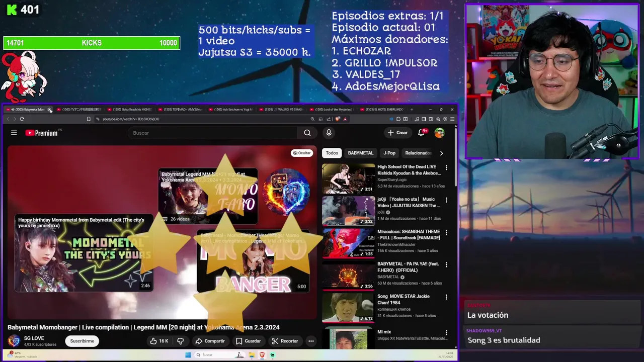Click the Recortar clip button
This screenshot has height=362, width=644.
point(285,341)
